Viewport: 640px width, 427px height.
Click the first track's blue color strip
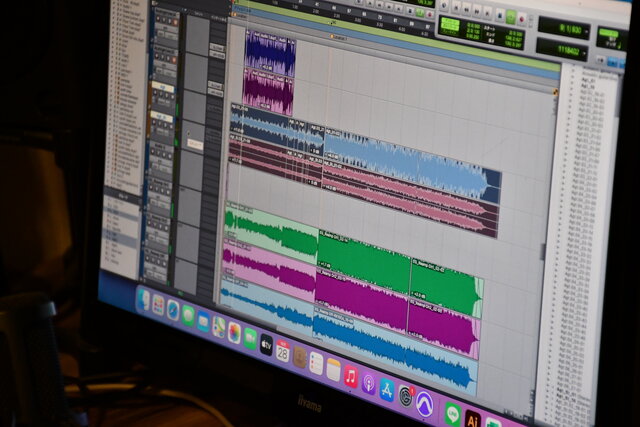pyautogui.click(x=152, y=25)
